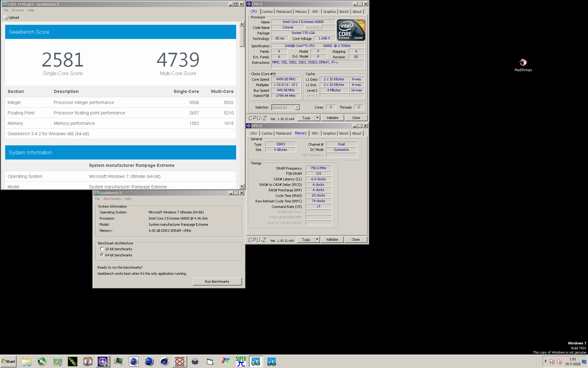Open the Browser menu in Geekbench results

[x=18, y=10]
